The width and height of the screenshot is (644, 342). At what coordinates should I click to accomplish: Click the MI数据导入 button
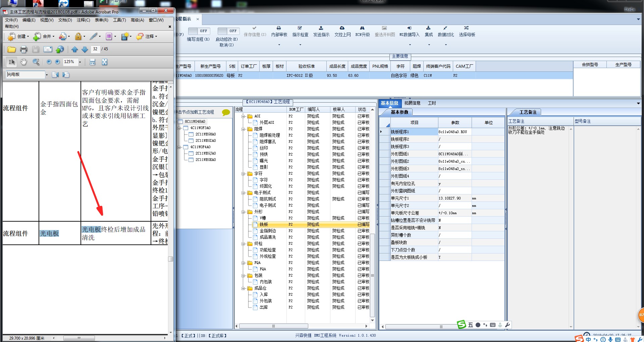409,31
